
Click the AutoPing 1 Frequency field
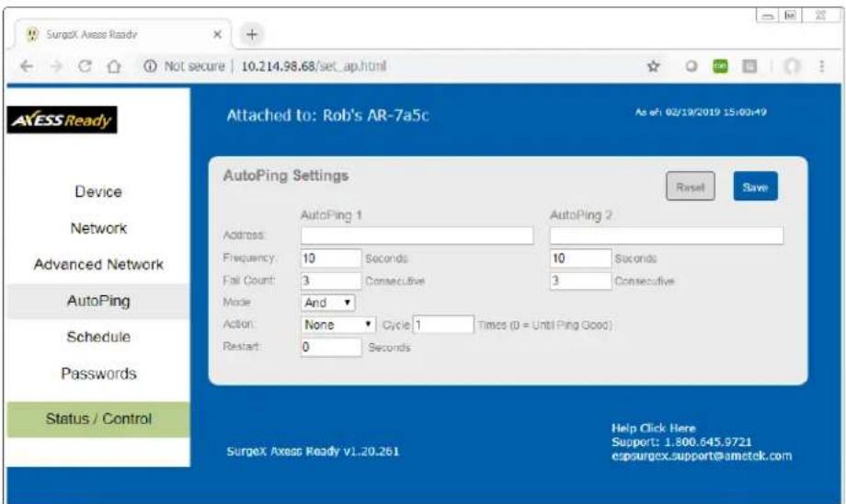tap(331, 258)
